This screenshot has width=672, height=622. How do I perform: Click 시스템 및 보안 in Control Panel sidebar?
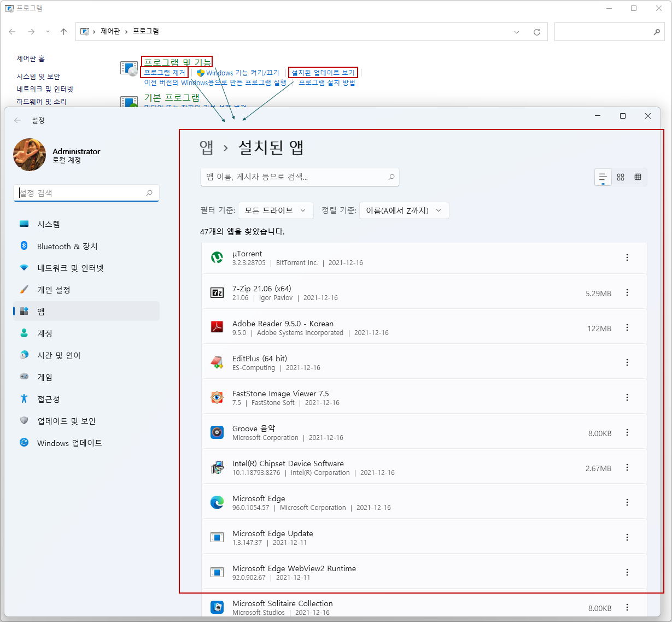[x=38, y=77]
